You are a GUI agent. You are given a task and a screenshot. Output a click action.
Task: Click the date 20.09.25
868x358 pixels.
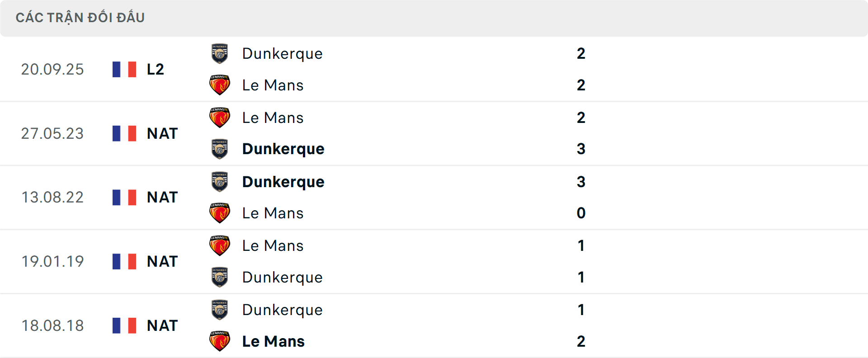(x=52, y=69)
